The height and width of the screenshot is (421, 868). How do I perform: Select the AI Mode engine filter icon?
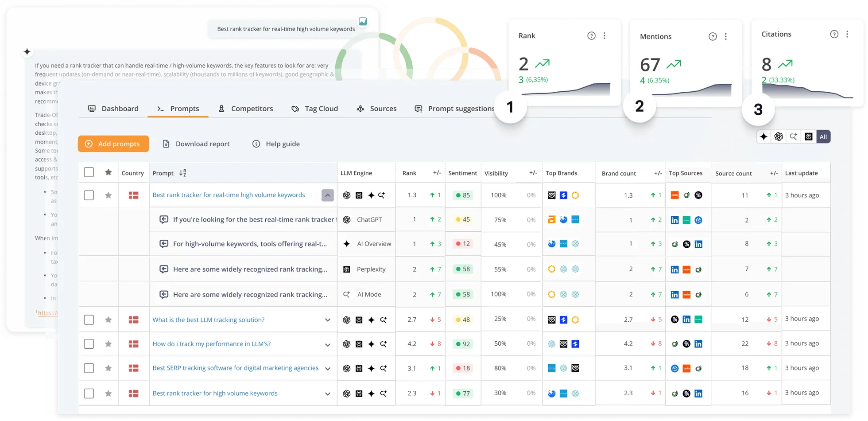click(x=793, y=137)
